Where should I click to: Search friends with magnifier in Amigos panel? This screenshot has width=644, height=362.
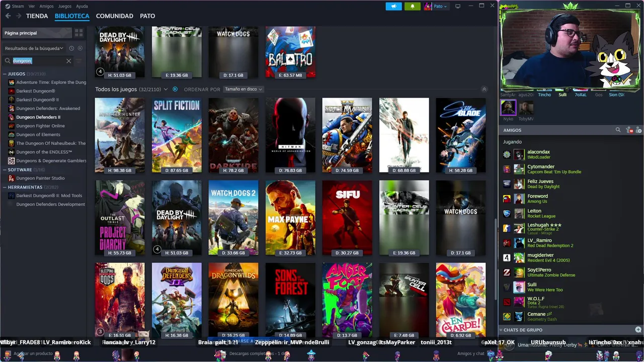(618, 130)
